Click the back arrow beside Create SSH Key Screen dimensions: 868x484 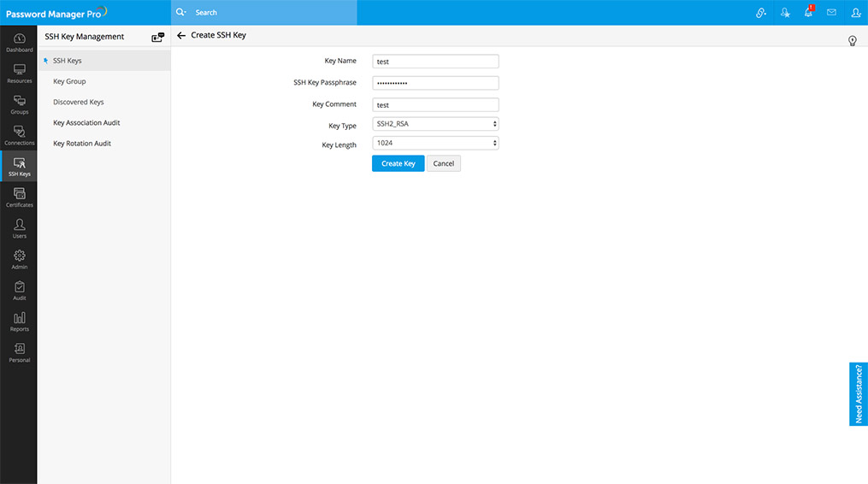tap(181, 35)
